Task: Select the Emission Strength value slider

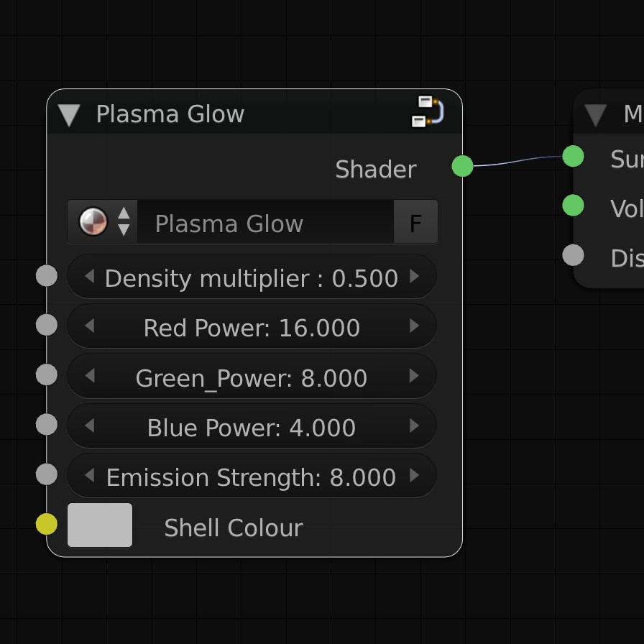Action: tap(252, 475)
